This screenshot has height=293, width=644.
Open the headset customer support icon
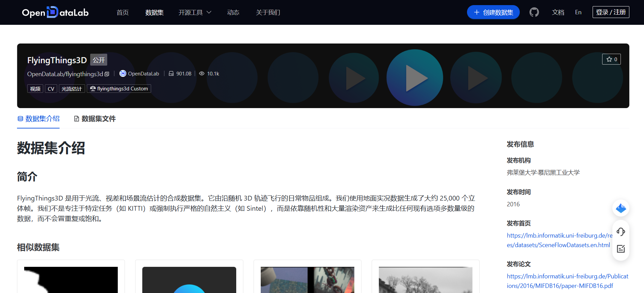pyautogui.click(x=621, y=232)
